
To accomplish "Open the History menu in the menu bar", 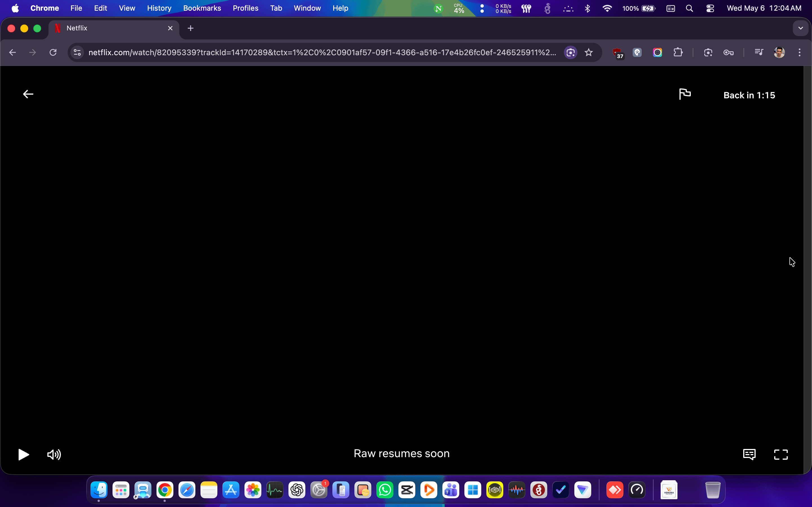I will click(159, 8).
